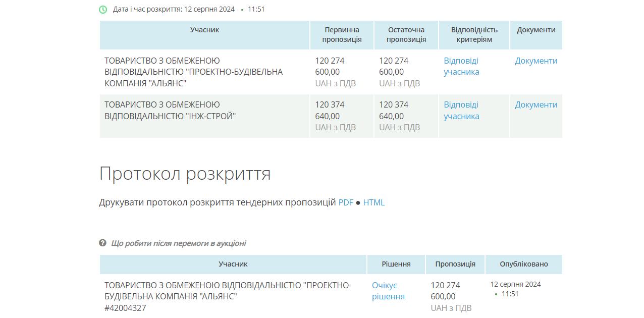Open "Документи" for company АЛЬЯНС
Viewport: 644px width, 318px height.
click(535, 61)
